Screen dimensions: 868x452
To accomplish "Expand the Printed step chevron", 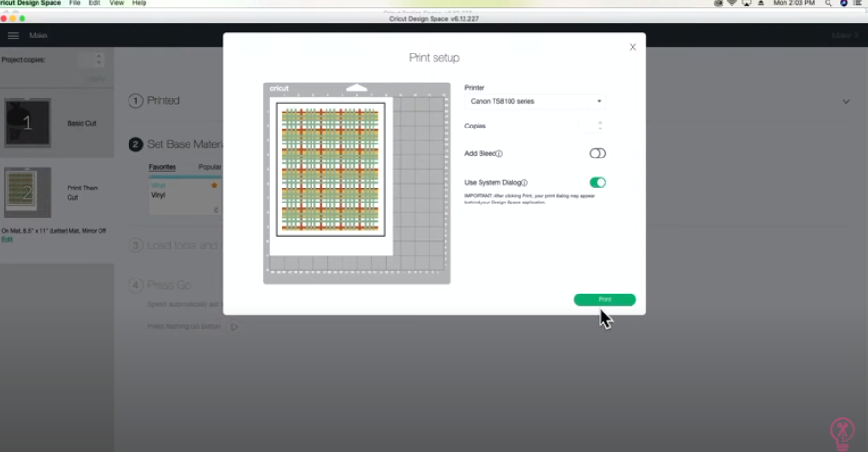I will point(845,102).
